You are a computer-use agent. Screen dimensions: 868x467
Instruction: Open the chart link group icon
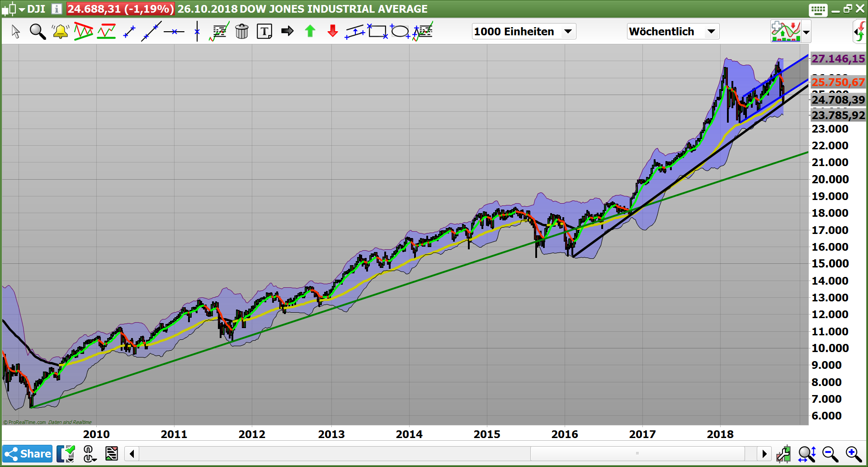tap(90, 453)
